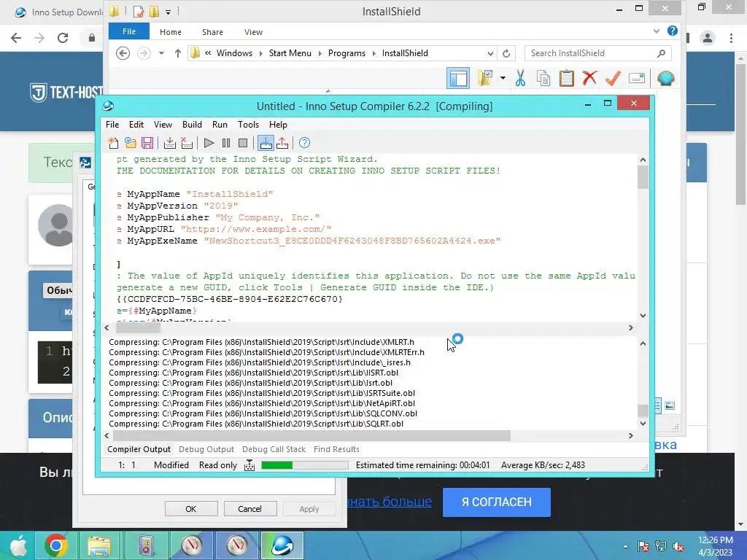Click the output pane horizontal scrollbar thumb

pyautogui.click(x=311, y=435)
